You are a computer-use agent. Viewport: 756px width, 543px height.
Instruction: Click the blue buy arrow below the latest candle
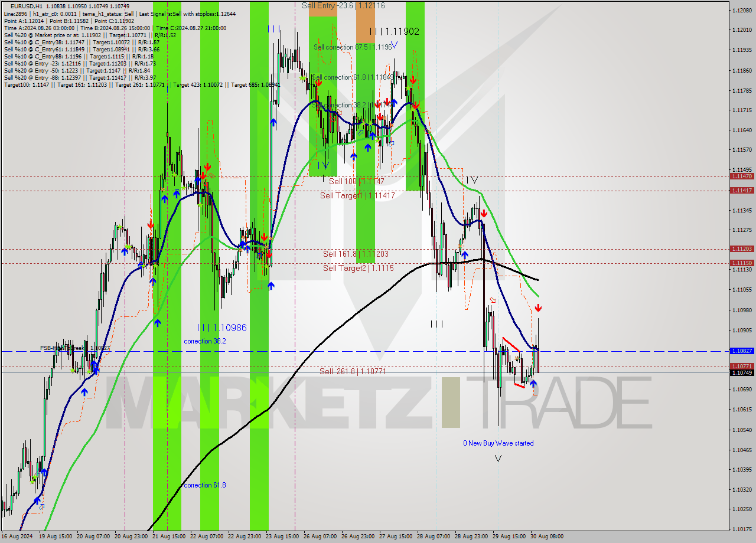(534, 384)
